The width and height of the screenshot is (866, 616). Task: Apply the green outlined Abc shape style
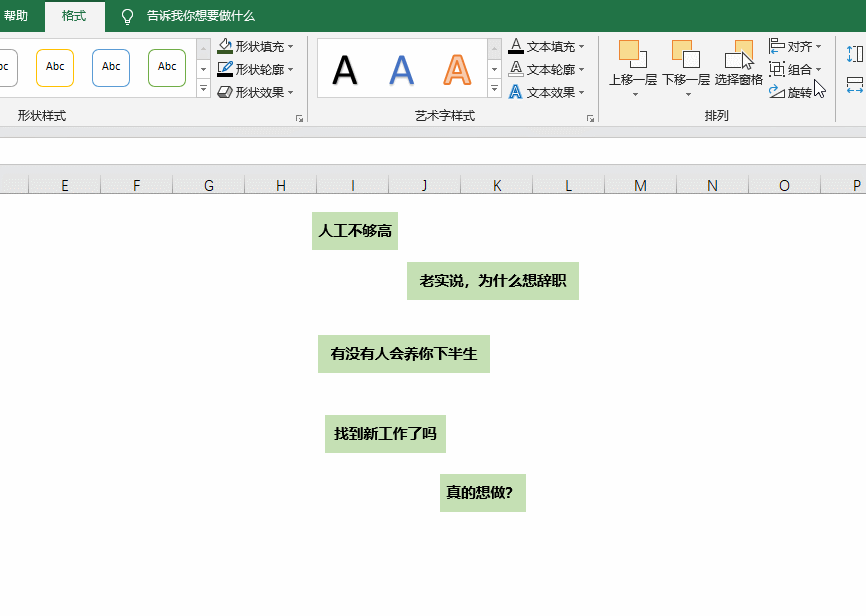point(167,67)
